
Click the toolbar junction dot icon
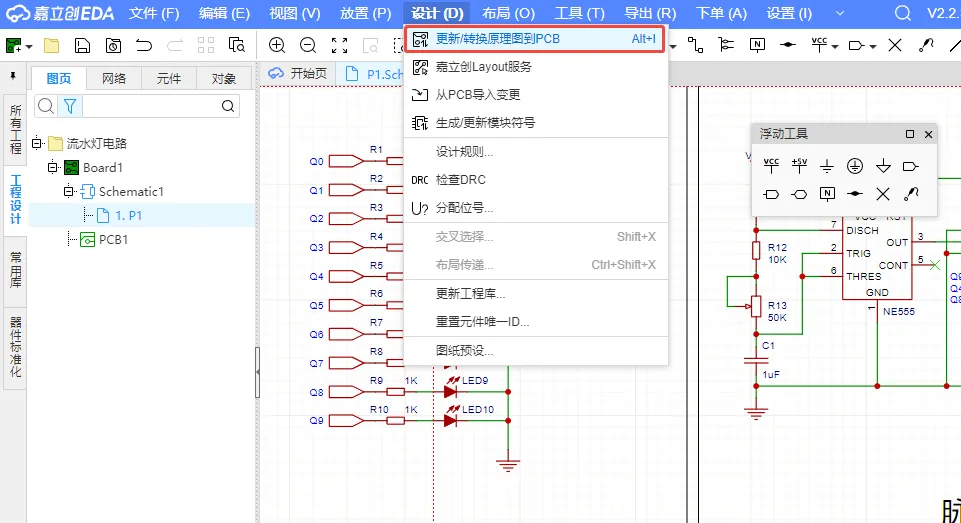tap(788, 45)
